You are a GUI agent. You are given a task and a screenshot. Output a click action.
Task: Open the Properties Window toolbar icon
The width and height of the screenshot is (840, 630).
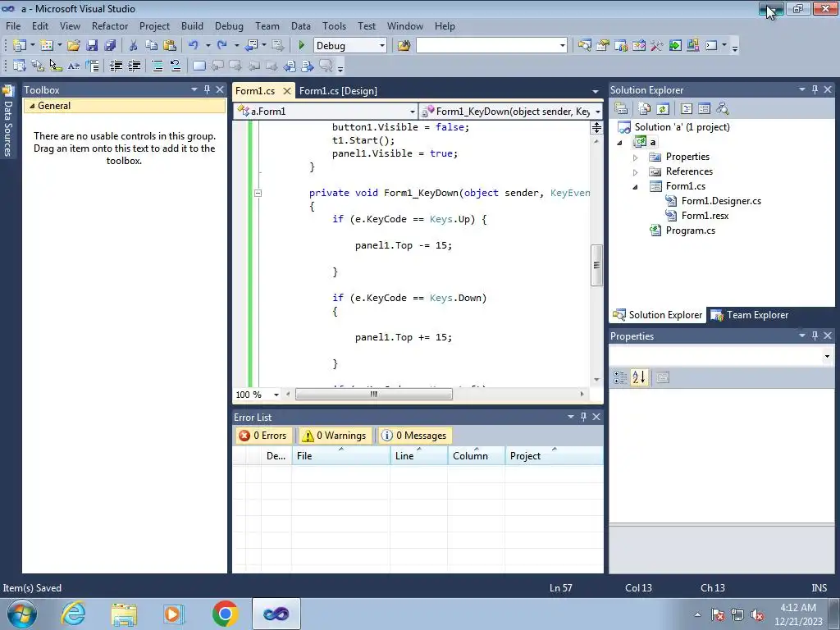[603, 46]
